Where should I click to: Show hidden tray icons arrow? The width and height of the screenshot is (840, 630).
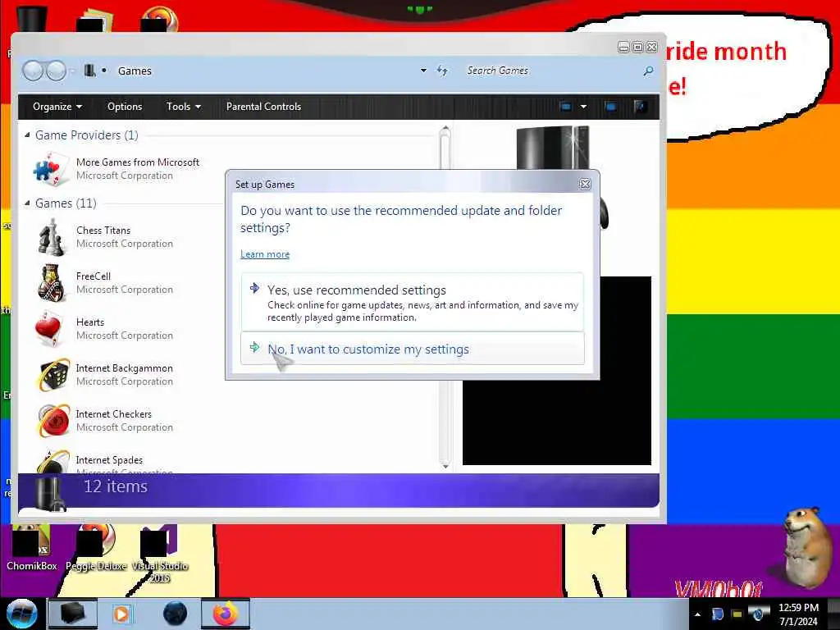click(697, 614)
